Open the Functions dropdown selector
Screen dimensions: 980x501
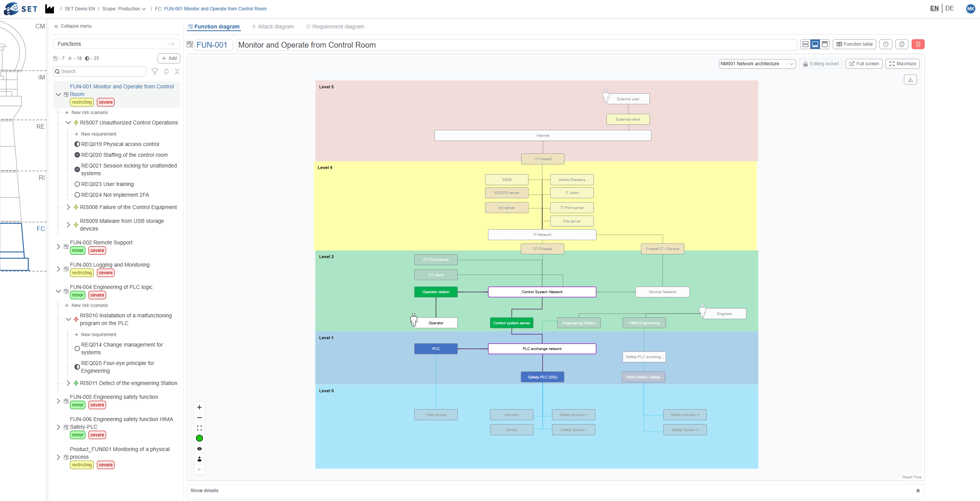pyautogui.click(x=116, y=44)
